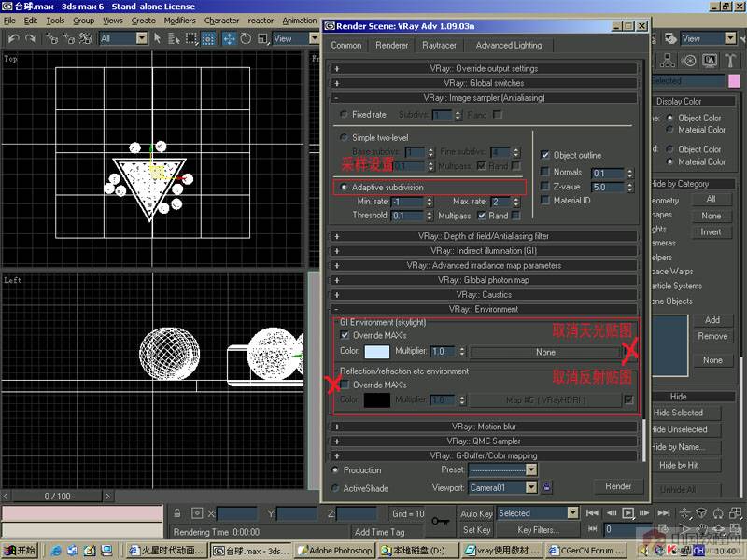The width and height of the screenshot is (747, 560).
Task: Select the Fixed rate sampler radio
Action: tap(344, 114)
